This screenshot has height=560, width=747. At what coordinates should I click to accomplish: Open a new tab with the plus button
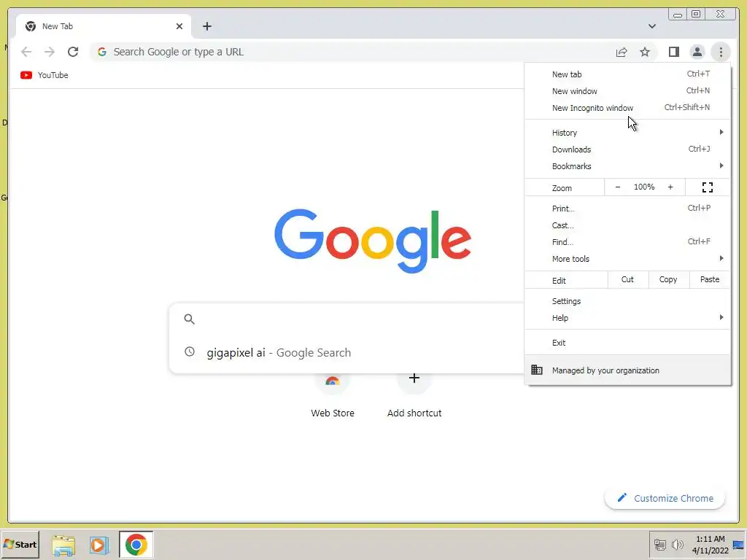point(206,26)
